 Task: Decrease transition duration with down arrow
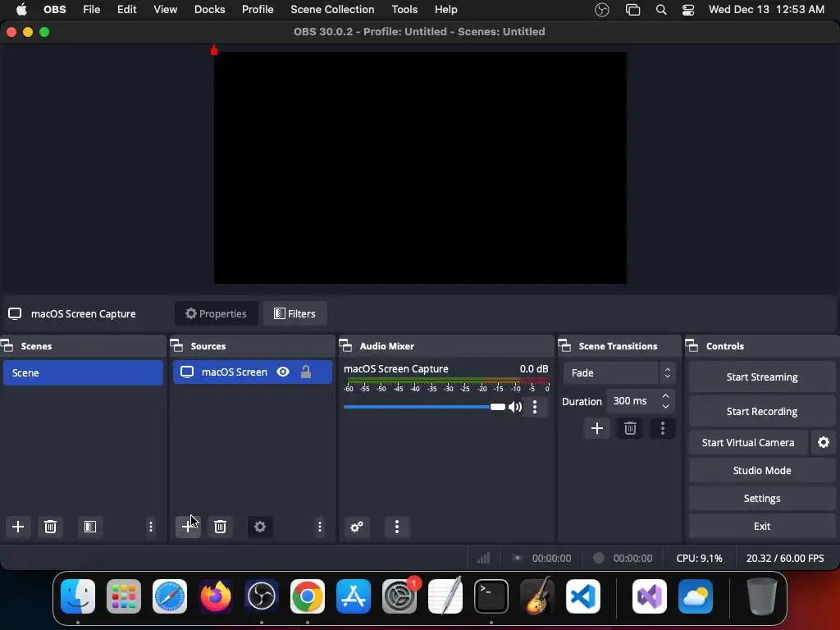pyautogui.click(x=665, y=406)
